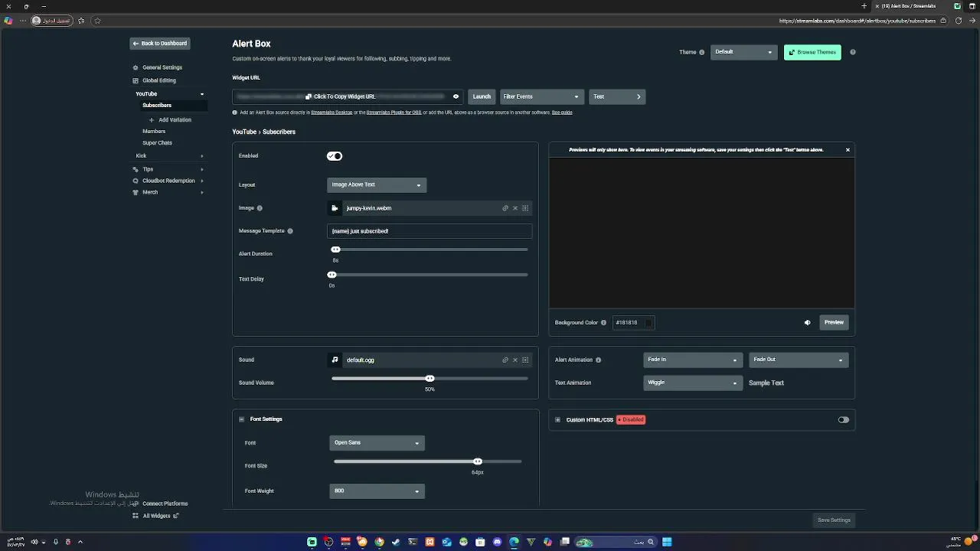Image resolution: width=980 pixels, height=551 pixels.
Task: Bookmark this page with star icon
Action: pyautogui.click(x=97, y=21)
